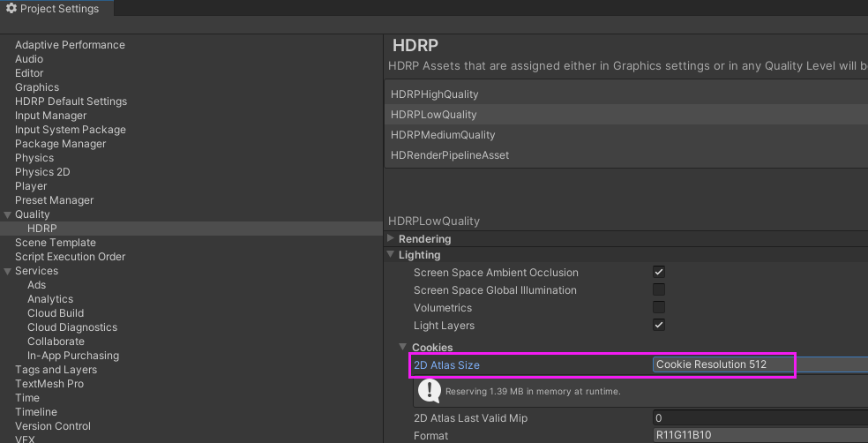Select Adaptive Performance settings
The width and height of the screenshot is (868, 443).
coord(70,45)
